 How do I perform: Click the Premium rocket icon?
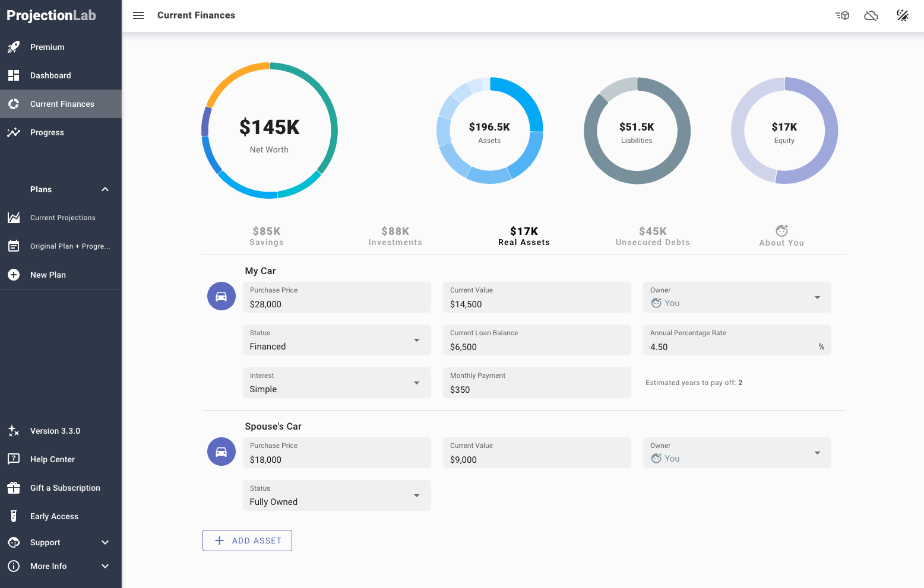pos(14,46)
